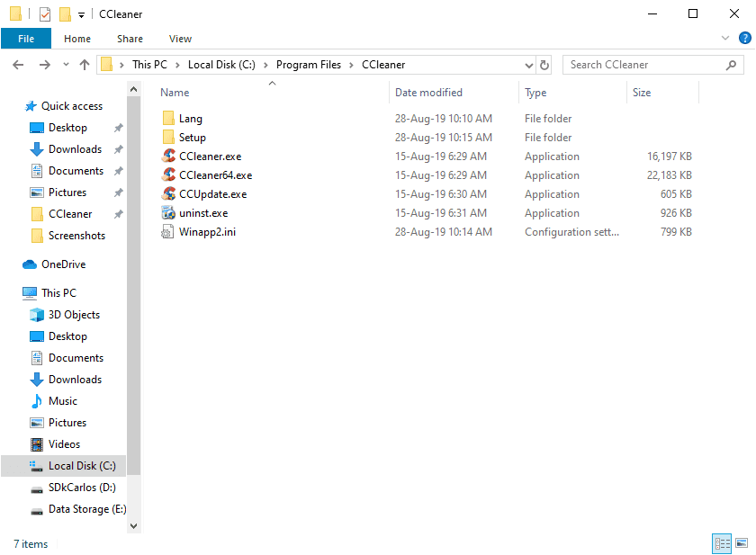
Task: Click navigation pane scrollbar up arrow
Action: (133, 89)
